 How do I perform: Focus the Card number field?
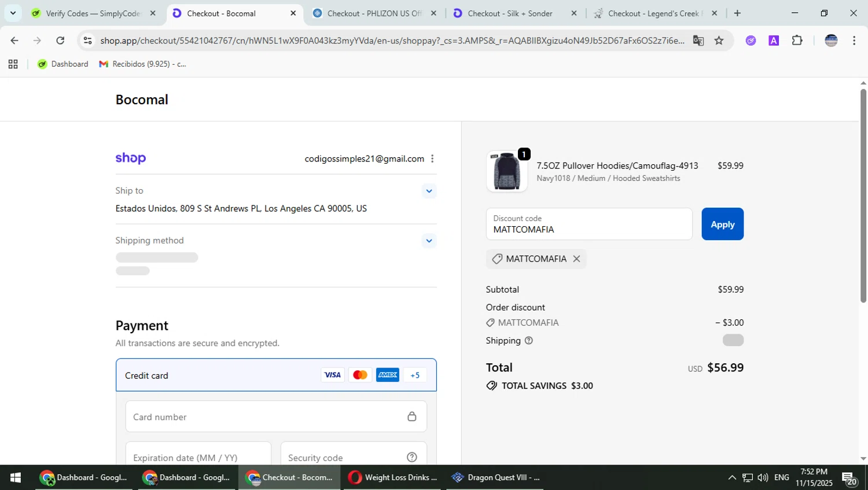[x=276, y=417]
